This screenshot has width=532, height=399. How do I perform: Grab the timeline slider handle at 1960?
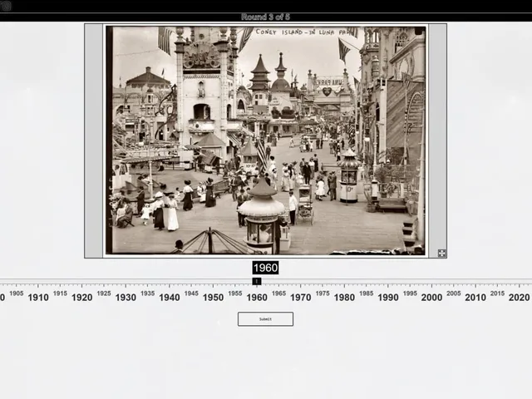point(257,281)
